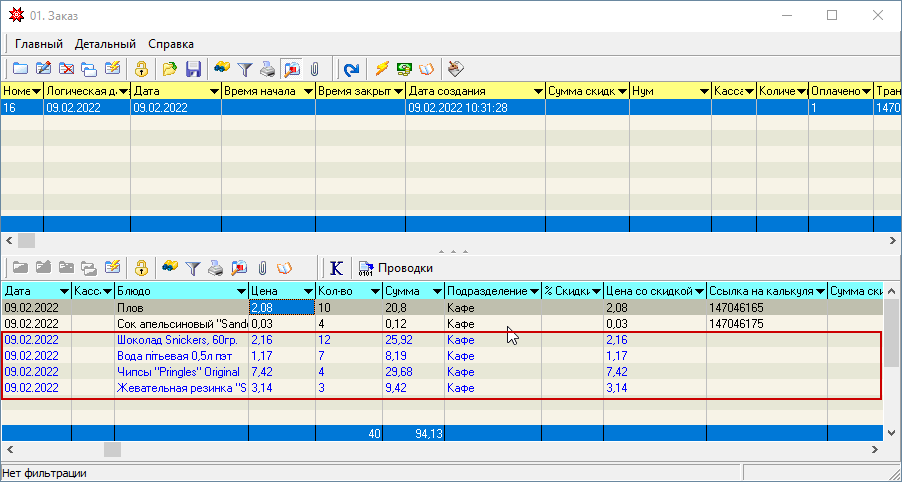Click the Printer icon in lower detail toolbar
This screenshot has width=902, height=482.
click(x=216, y=268)
